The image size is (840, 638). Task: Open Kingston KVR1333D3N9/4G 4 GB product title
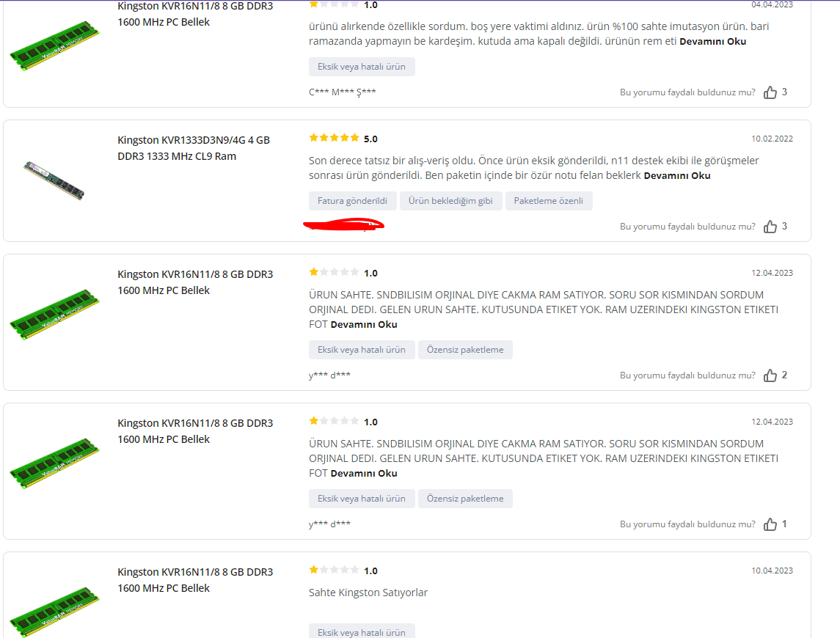pos(194,148)
